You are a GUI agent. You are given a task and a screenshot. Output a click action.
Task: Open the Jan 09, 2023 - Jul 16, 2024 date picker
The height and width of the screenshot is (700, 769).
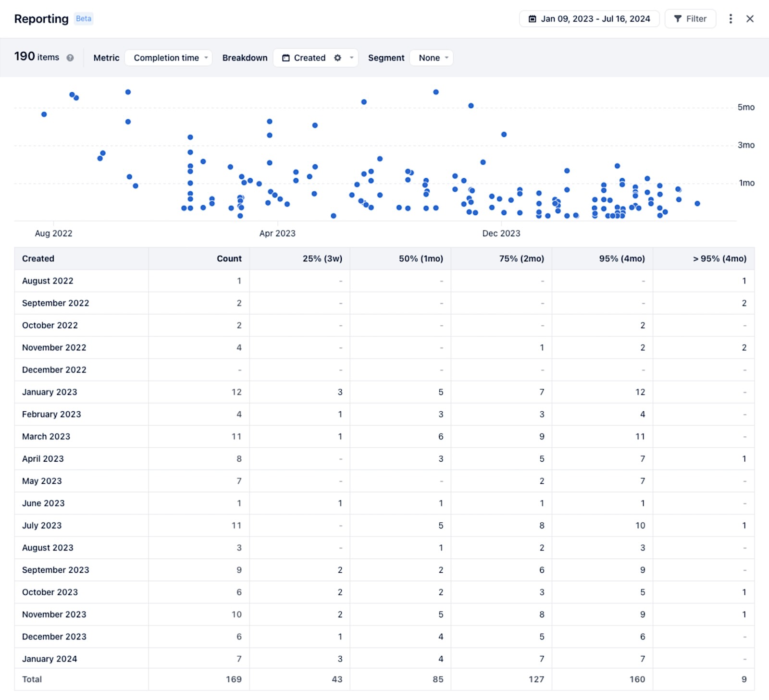pyautogui.click(x=589, y=19)
